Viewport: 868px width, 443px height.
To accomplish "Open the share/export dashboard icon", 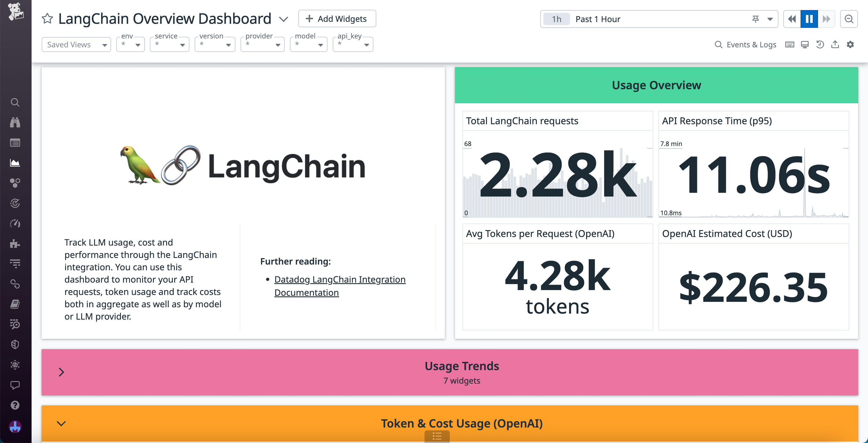I will (835, 44).
